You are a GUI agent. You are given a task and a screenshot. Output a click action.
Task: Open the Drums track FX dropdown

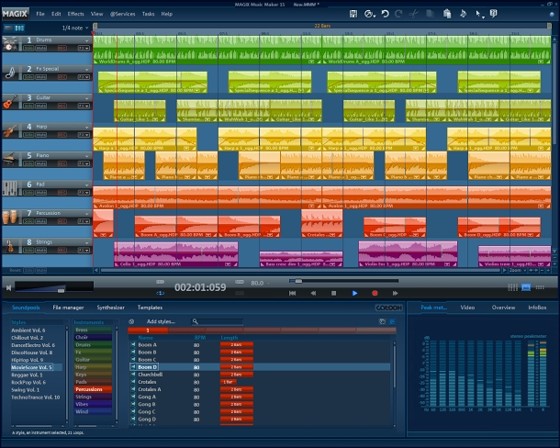point(84,48)
